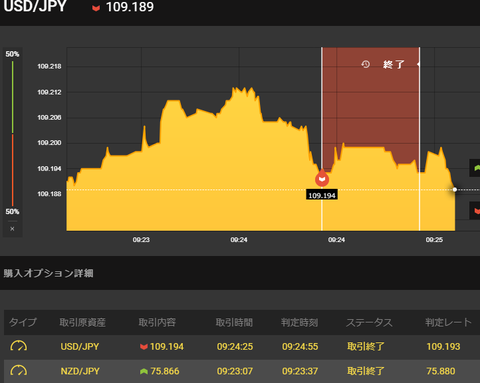Click the trade time 09:23:07
The image size is (480, 383).
coord(235,371)
